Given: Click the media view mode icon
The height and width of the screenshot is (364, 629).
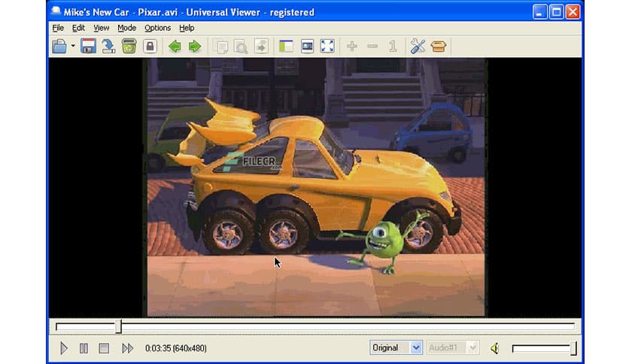Looking at the screenshot, I should pyautogui.click(x=307, y=46).
